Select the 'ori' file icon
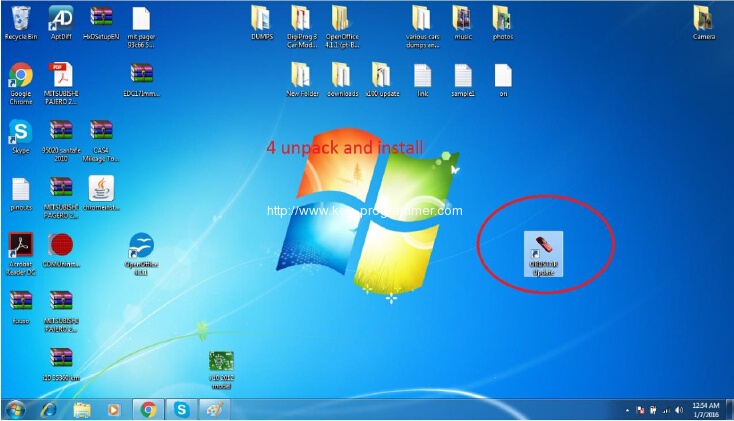 [503, 81]
